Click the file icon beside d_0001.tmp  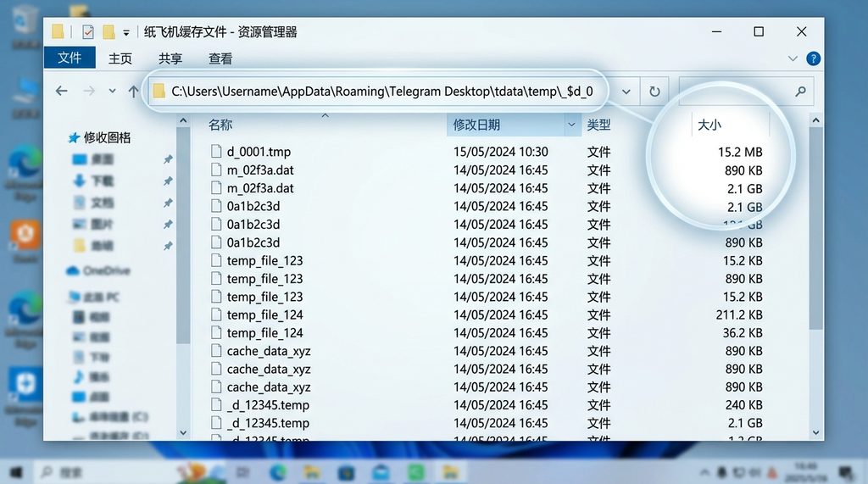point(216,151)
